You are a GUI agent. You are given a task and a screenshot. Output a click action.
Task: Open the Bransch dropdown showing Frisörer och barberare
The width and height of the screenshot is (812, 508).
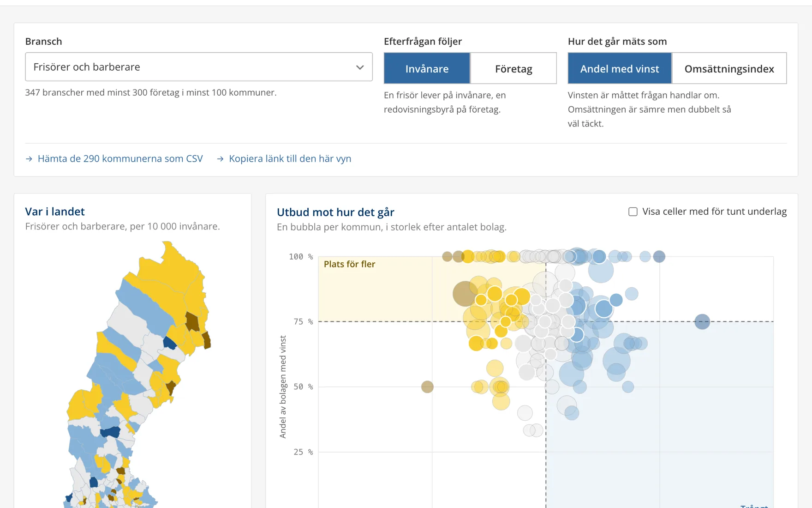pos(199,67)
